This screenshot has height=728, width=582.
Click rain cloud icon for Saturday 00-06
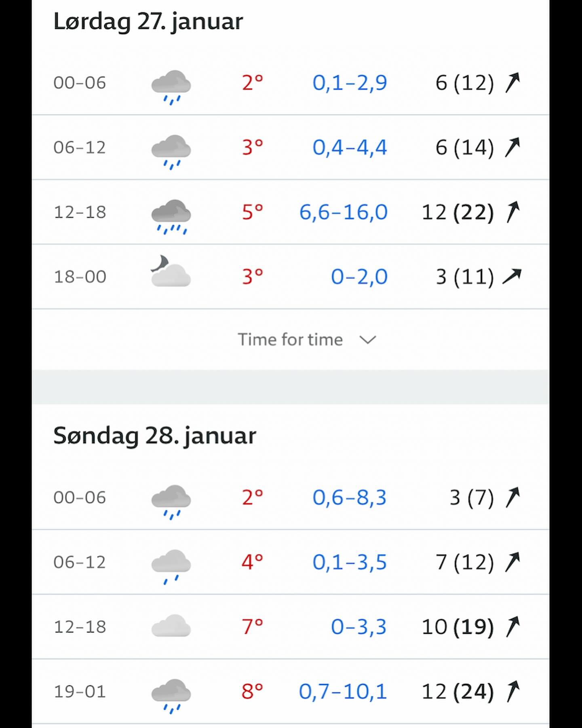tap(171, 87)
